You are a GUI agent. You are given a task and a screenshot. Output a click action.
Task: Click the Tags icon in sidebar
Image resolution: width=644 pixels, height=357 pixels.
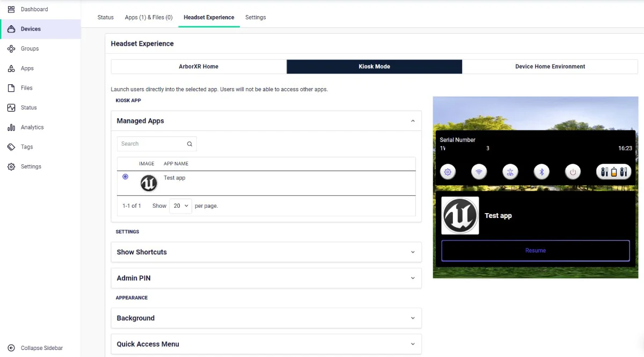(11, 147)
